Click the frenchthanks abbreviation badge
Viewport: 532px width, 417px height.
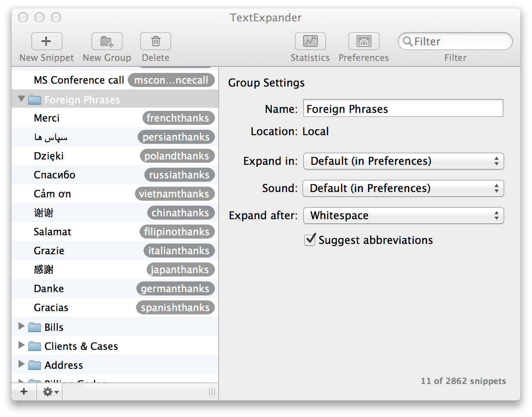coord(178,118)
